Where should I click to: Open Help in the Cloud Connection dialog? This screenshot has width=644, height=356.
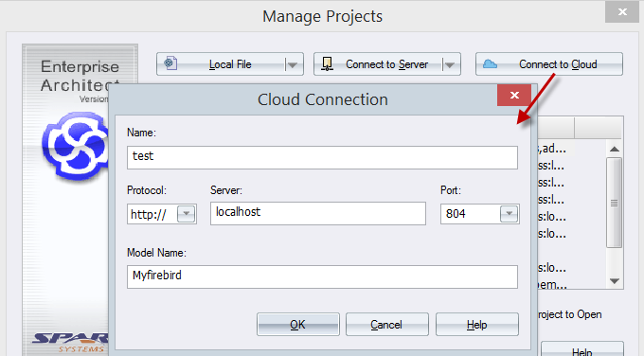coord(476,325)
